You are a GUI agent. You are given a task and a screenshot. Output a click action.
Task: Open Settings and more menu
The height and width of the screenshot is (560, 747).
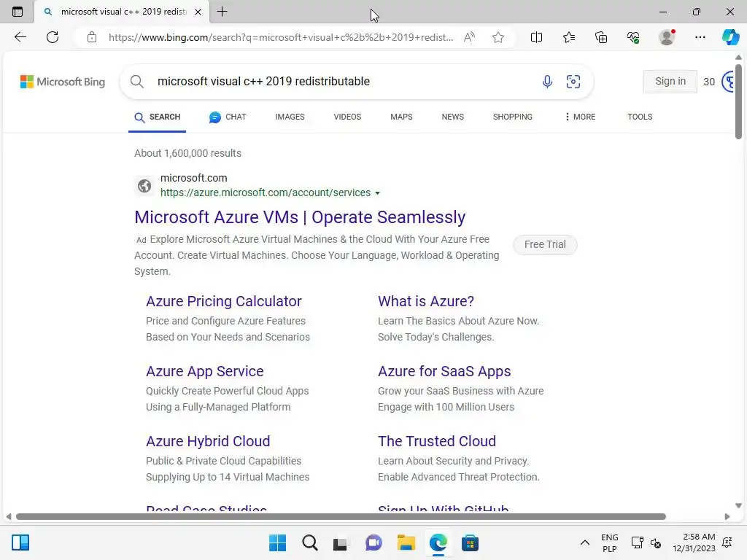tap(700, 37)
